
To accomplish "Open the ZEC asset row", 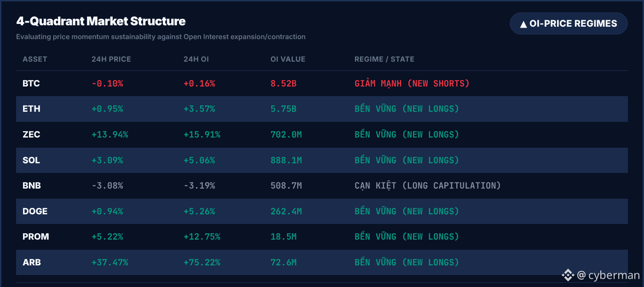I will coord(322,135).
